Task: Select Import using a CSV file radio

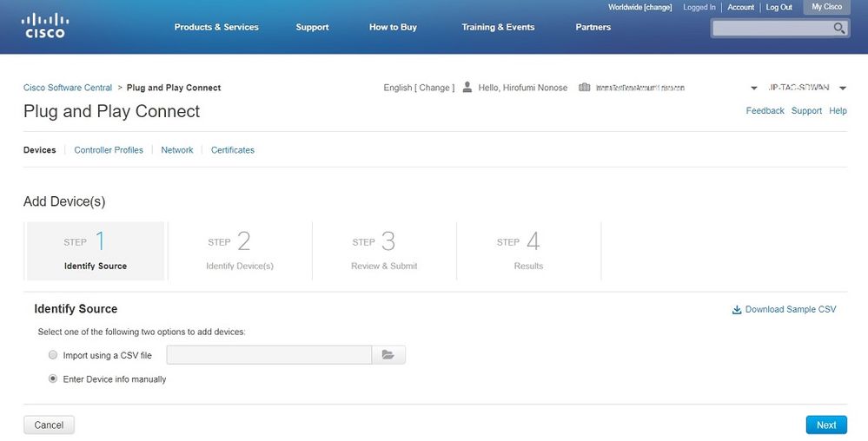Action: pyautogui.click(x=53, y=355)
